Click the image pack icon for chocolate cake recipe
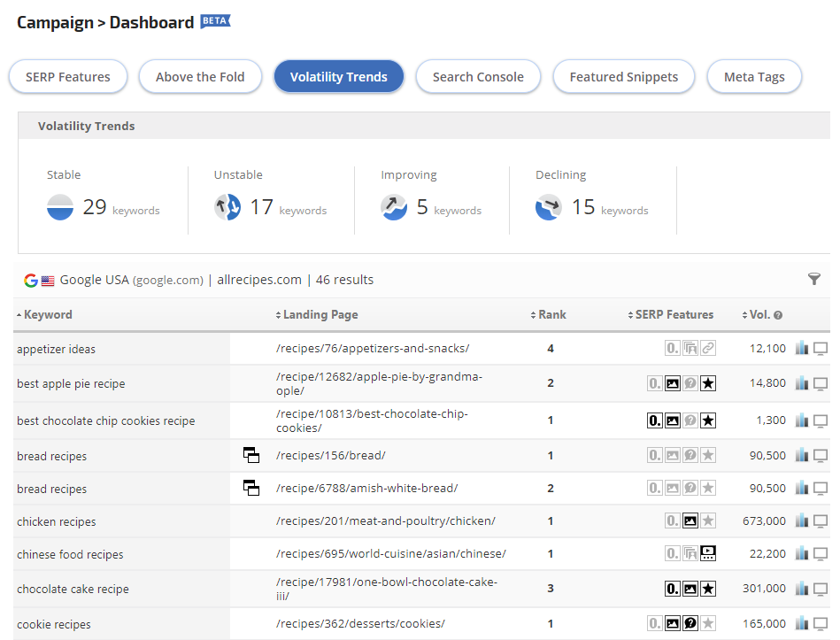 pos(690,589)
